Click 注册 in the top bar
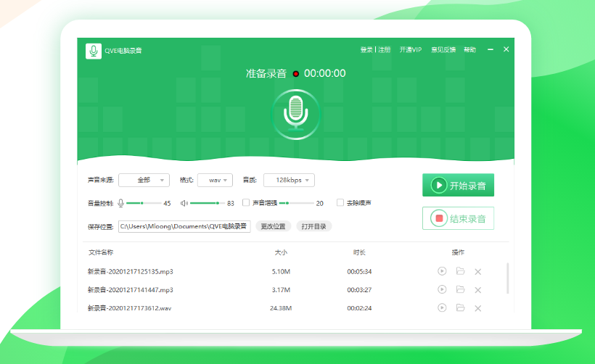 pos(384,50)
